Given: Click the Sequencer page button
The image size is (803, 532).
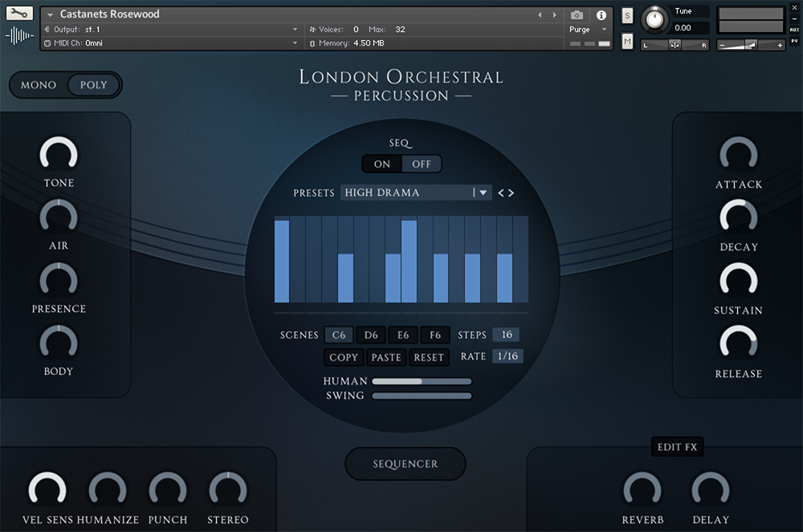Looking at the screenshot, I should click(405, 464).
